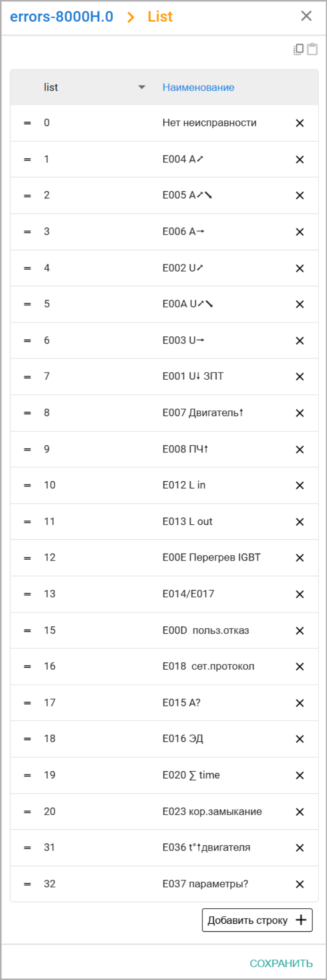This screenshot has height=980, width=327.
Task: Click the paste clipboard icon
Action: 312,49
